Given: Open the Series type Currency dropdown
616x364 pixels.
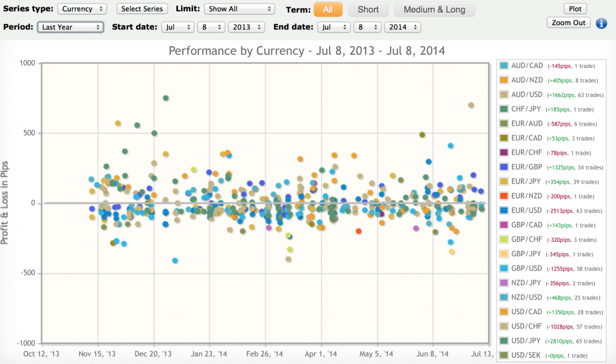Looking at the screenshot, I should [82, 9].
